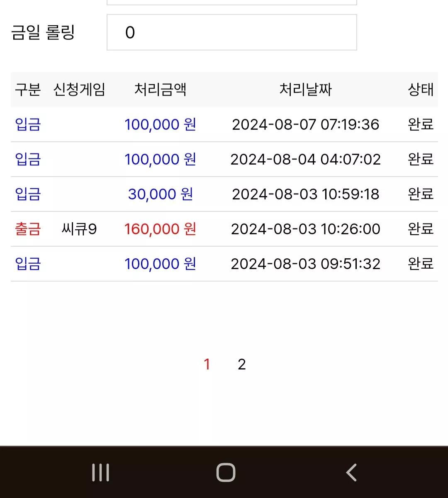The width and height of the screenshot is (448, 498).
Task: Tap the Android recent apps icon
Action: tap(101, 473)
